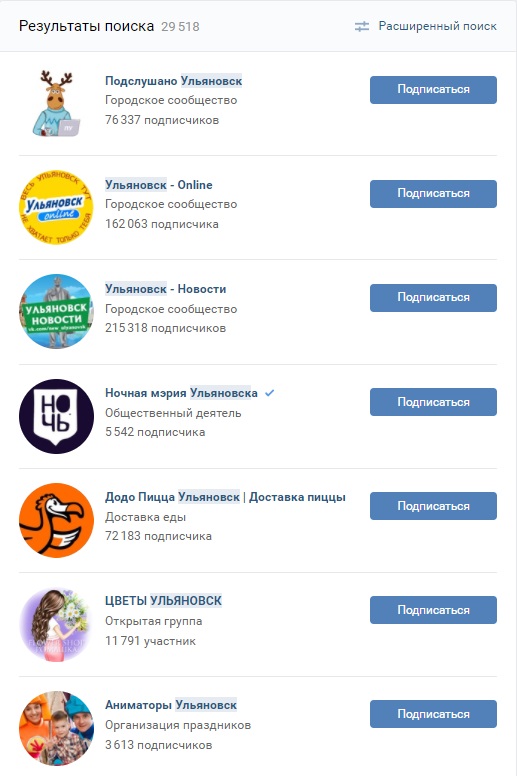Subscribe to Ульяновск - Новости

(x=433, y=297)
